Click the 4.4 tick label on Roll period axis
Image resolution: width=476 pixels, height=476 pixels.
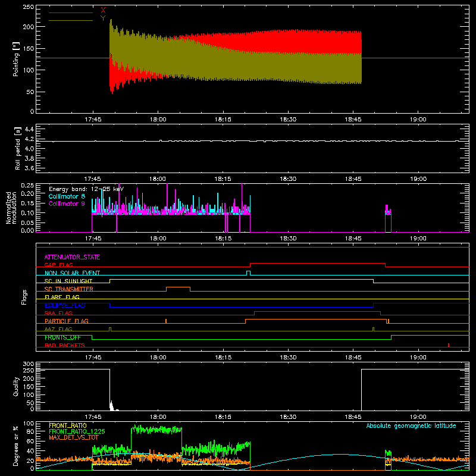[x=29, y=129]
